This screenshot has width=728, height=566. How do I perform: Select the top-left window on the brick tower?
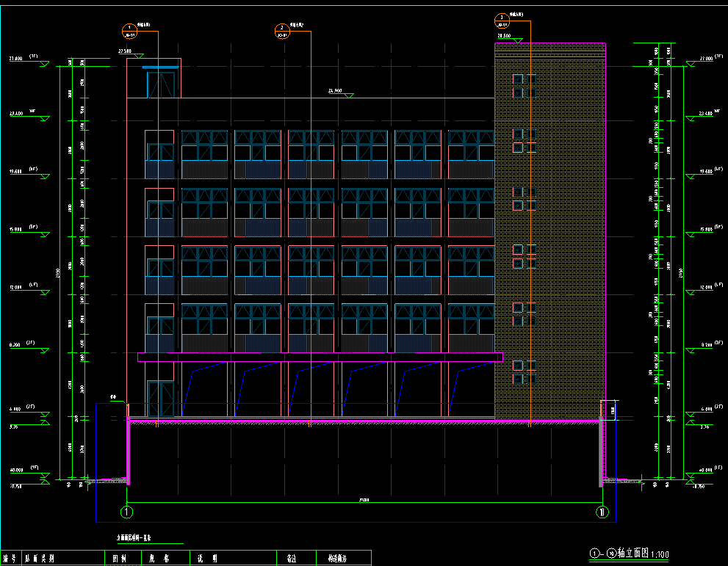517,79
